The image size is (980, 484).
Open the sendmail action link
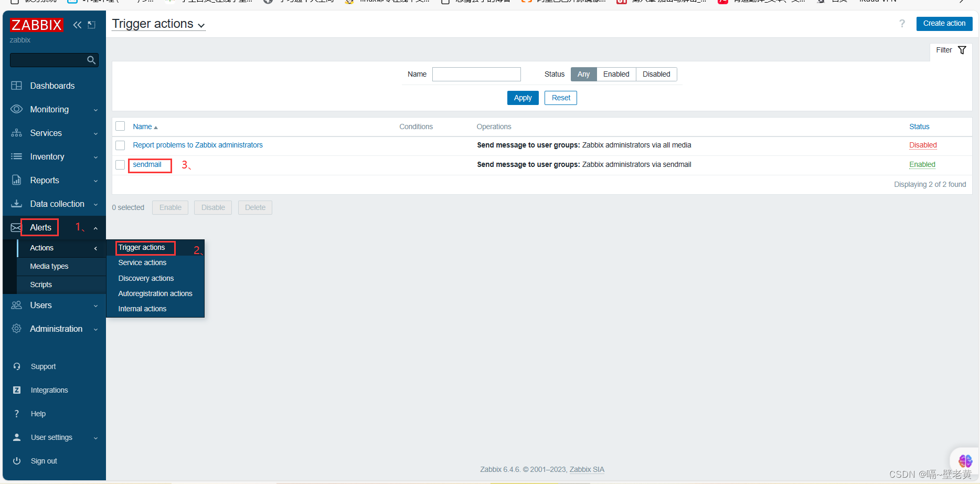[147, 164]
